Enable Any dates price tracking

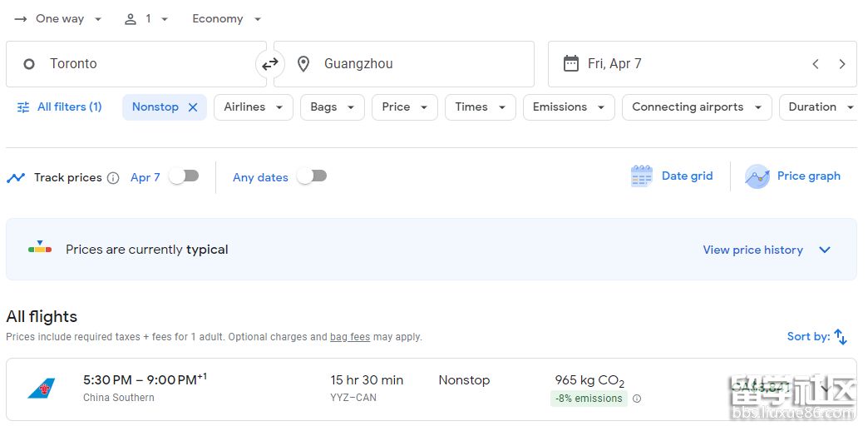point(313,176)
